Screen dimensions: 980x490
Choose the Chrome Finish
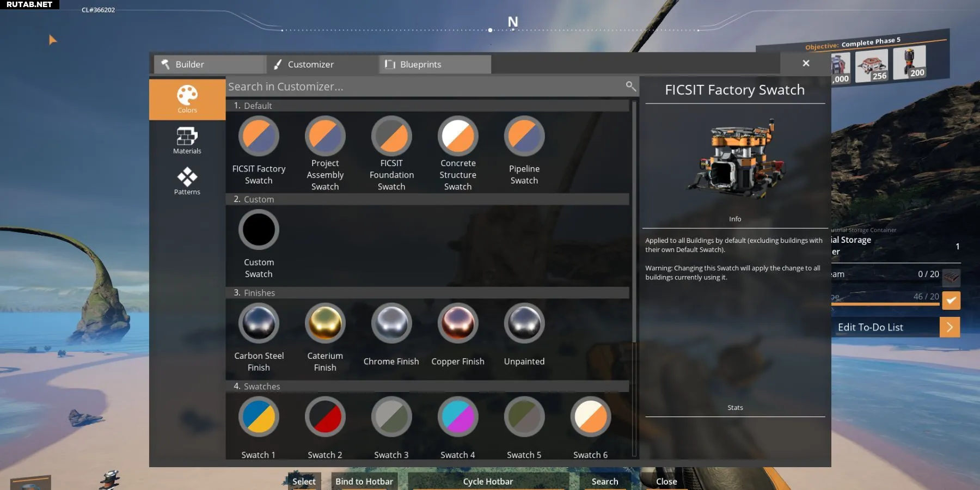pos(391,323)
